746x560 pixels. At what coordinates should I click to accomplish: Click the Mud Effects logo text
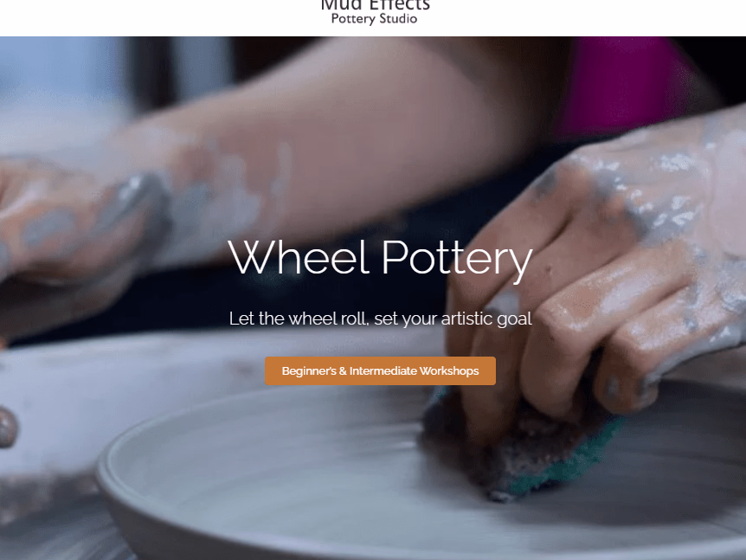pos(375,5)
